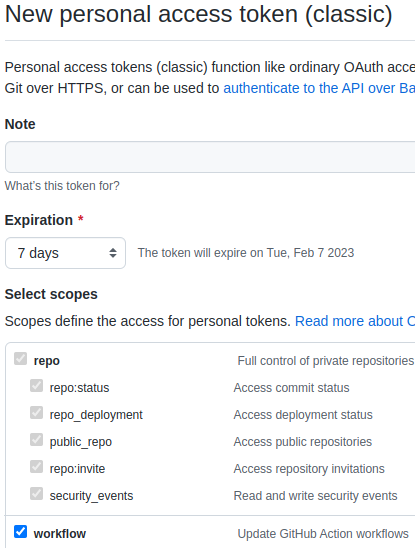The height and width of the screenshot is (548, 415).
Task: Click the public_repo scope label
Action: point(81,442)
